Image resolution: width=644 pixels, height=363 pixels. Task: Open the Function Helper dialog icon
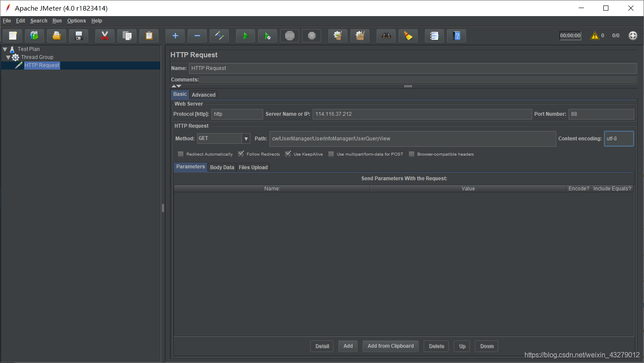tap(435, 36)
